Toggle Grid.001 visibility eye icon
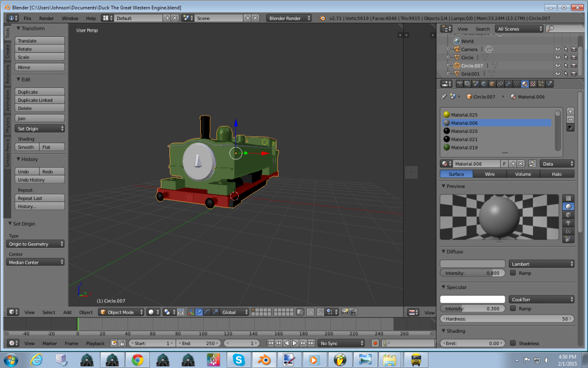588x368 pixels. point(558,74)
